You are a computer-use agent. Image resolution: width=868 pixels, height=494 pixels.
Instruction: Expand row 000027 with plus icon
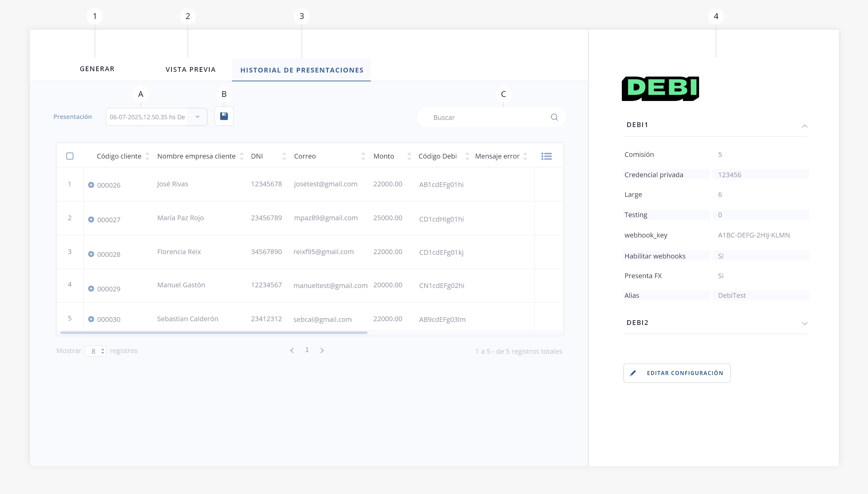point(91,220)
